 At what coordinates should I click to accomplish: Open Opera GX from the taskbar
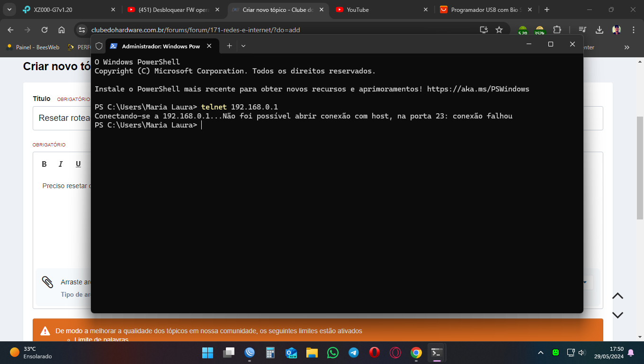[x=395, y=353]
